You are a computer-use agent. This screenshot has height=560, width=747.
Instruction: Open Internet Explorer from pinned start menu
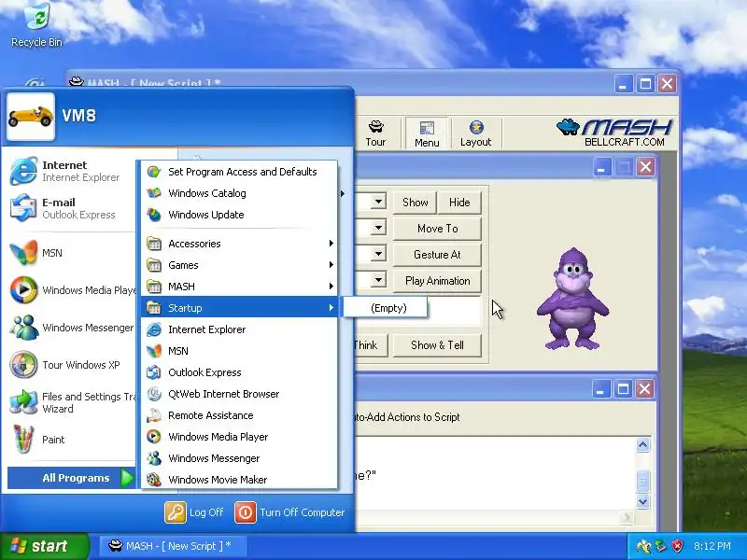click(71, 171)
